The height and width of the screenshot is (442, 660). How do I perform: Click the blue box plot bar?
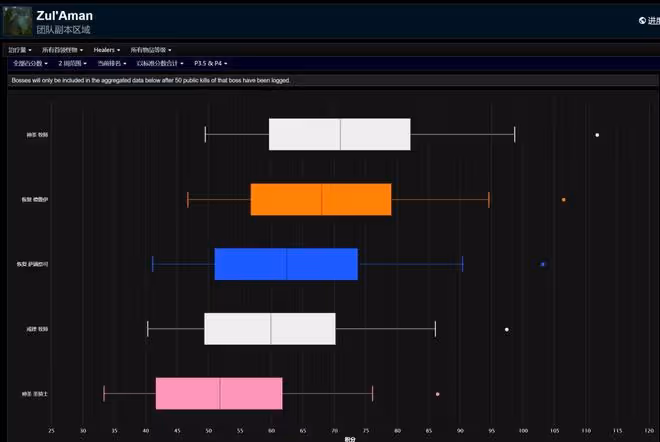(286, 264)
